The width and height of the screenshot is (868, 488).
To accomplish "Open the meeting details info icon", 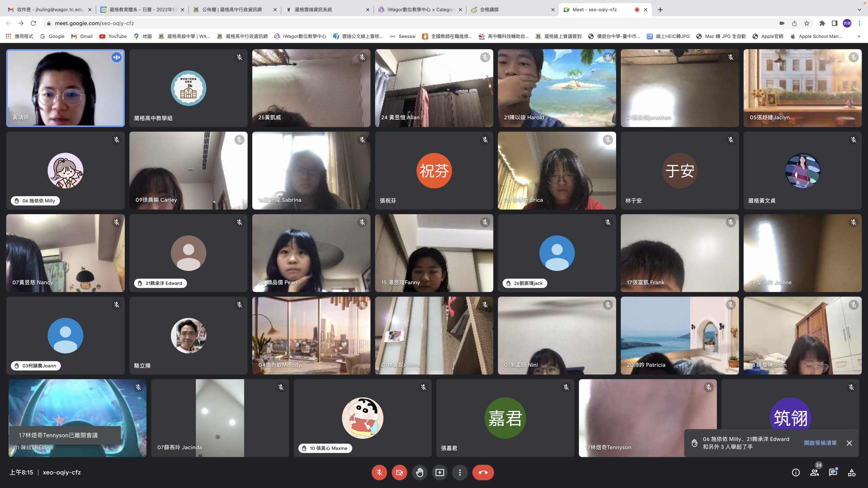I will 796,472.
